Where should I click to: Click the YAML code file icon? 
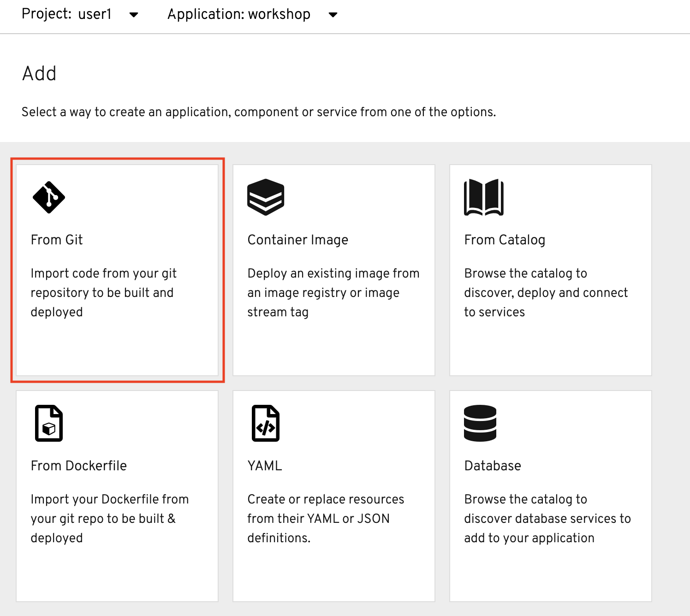click(x=266, y=423)
